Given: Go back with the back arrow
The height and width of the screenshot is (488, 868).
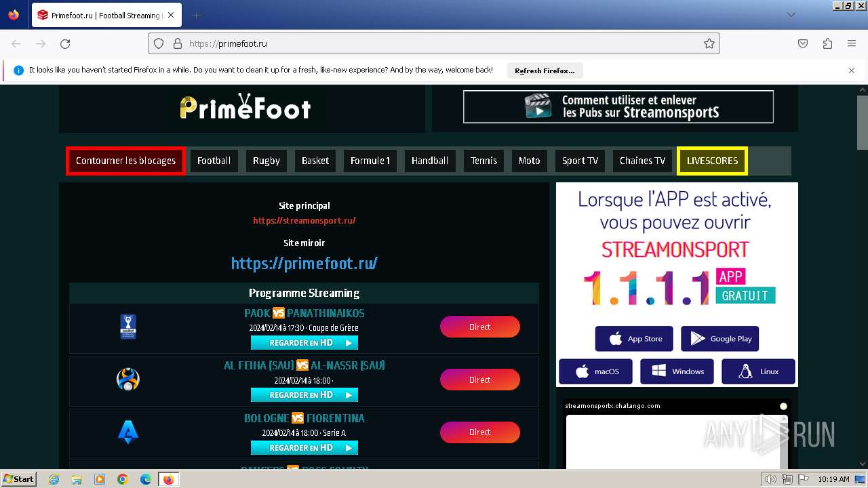Looking at the screenshot, I should pyautogui.click(x=16, y=43).
